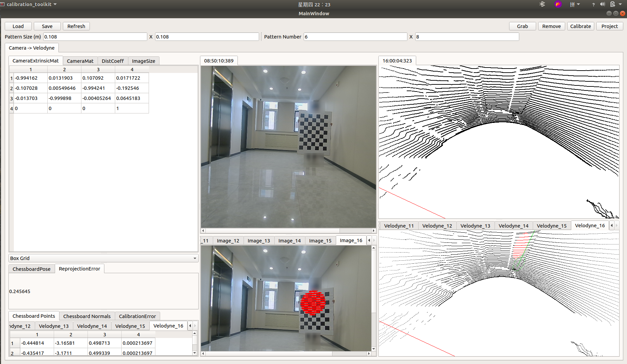Edit the Pattern Number field containing 6
Viewport: 627px width, 364px height.
[355, 37]
